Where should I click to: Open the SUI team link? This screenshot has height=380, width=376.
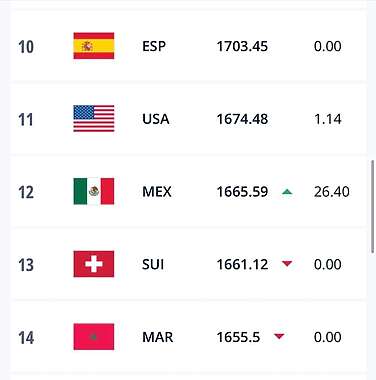(153, 264)
